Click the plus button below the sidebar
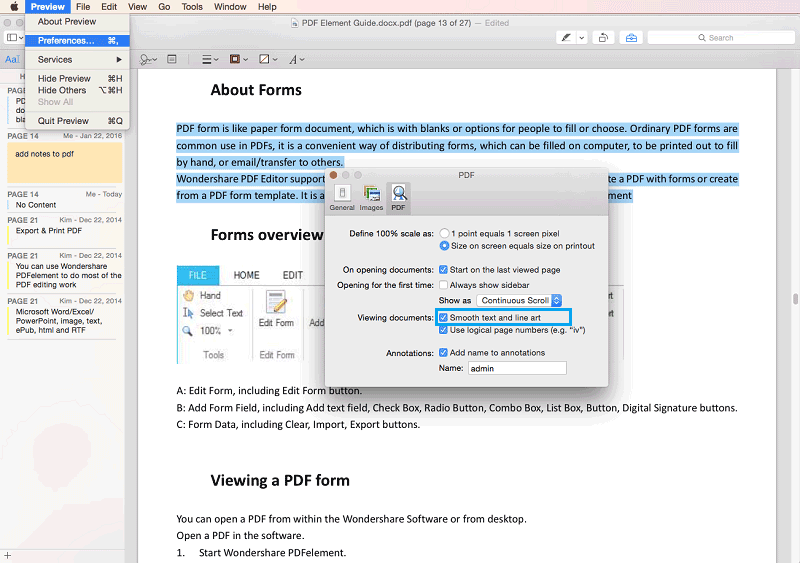The height and width of the screenshot is (563, 800). click(x=8, y=555)
